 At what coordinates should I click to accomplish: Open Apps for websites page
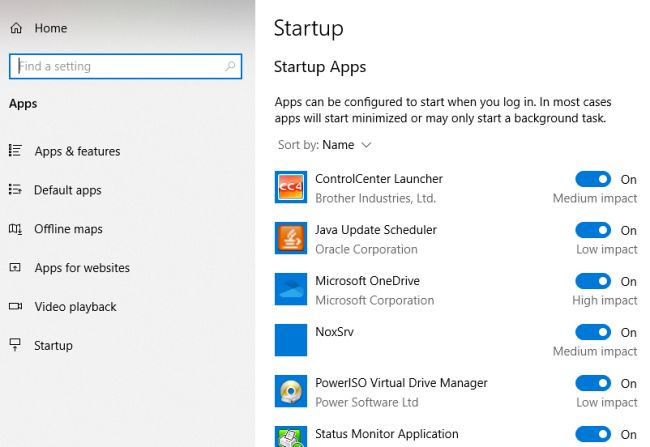[x=82, y=268]
